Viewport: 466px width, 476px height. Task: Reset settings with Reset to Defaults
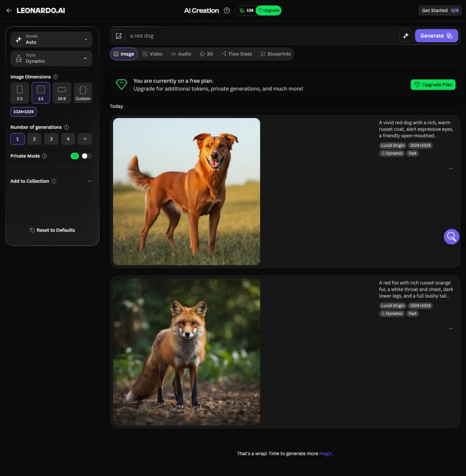pos(52,230)
